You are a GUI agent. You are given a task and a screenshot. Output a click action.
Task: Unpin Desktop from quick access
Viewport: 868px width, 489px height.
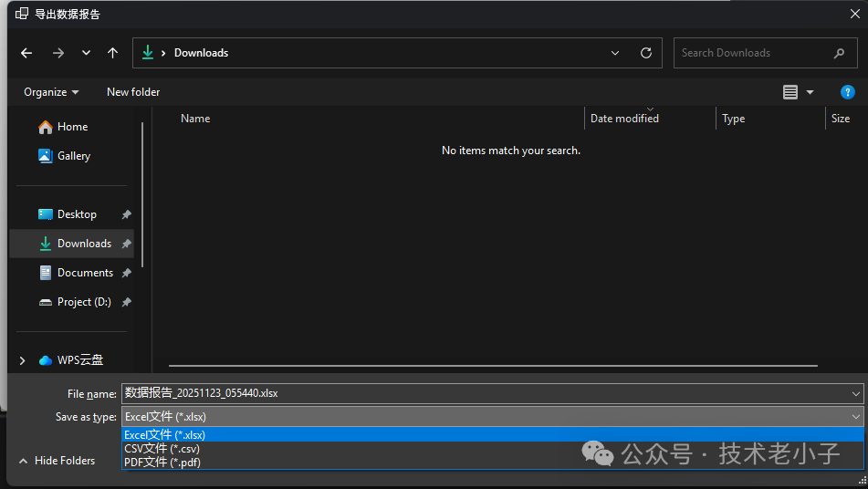tap(126, 214)
